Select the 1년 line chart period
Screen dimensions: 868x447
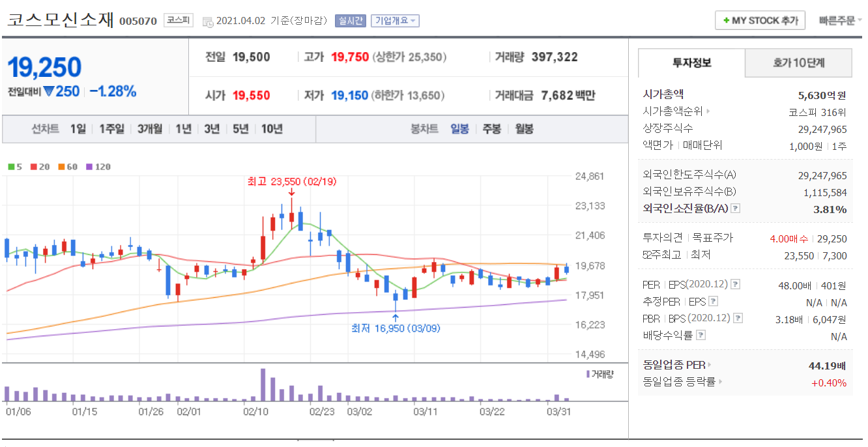(183, 129)
